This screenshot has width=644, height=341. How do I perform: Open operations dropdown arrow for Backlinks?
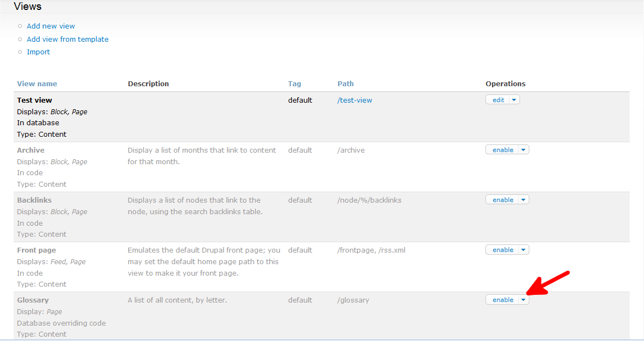[523, 200]
